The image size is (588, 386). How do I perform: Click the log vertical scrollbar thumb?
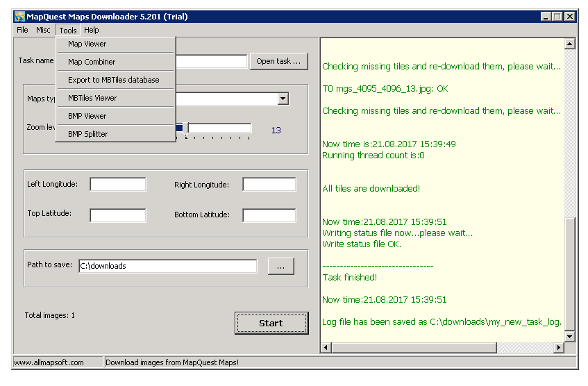coord(570,274)
